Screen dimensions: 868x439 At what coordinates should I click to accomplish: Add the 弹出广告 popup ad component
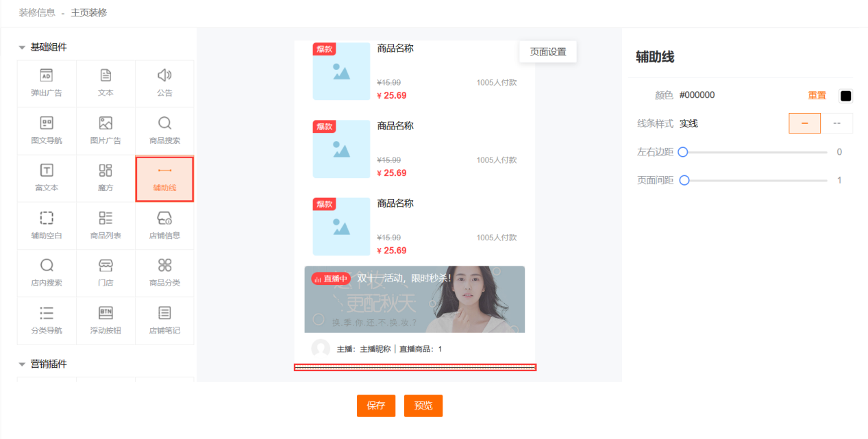(x=47, y=83)
